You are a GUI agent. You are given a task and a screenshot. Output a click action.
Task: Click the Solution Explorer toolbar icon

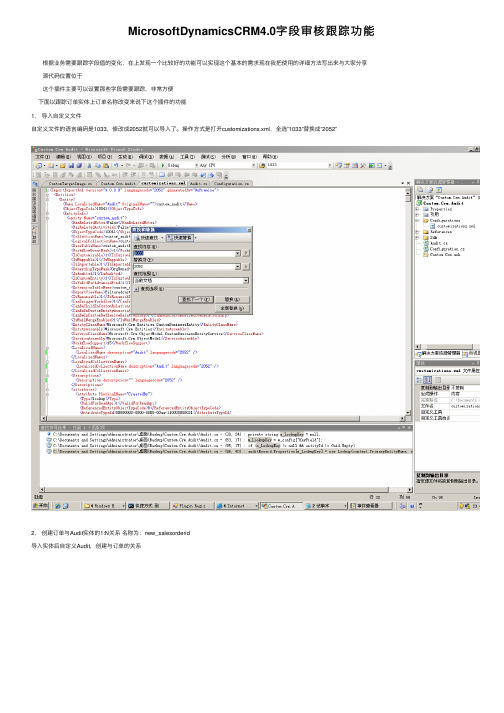coord(338,166)
